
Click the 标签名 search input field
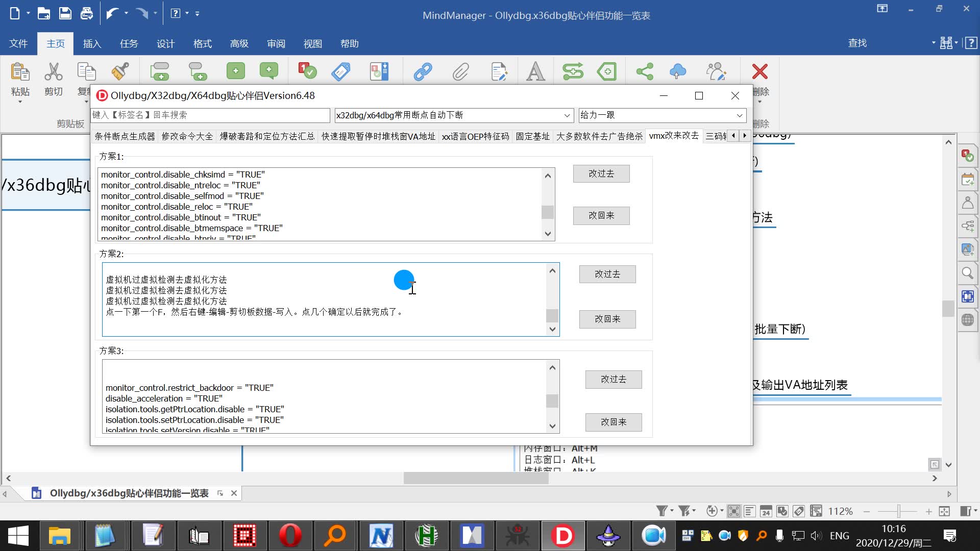pos(211,115)
